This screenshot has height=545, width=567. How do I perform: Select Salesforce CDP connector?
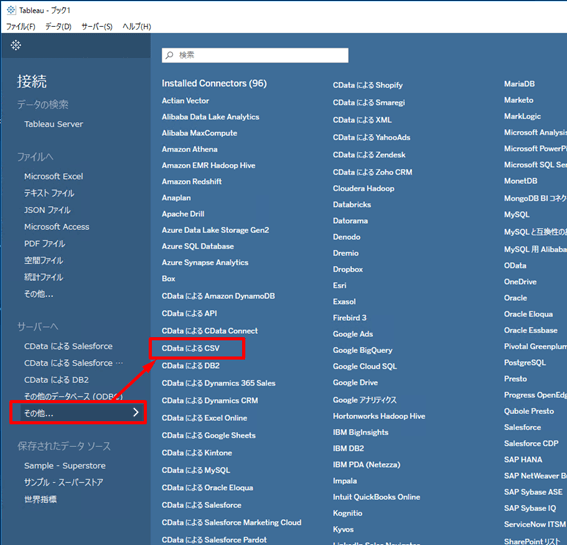[531, 443]
